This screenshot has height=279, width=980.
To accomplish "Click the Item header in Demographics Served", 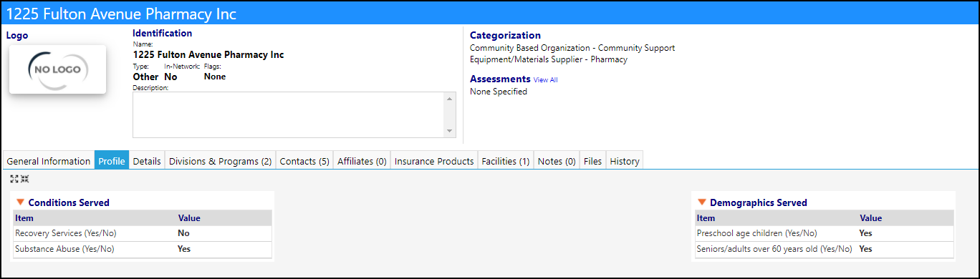I will coord(706,218).
